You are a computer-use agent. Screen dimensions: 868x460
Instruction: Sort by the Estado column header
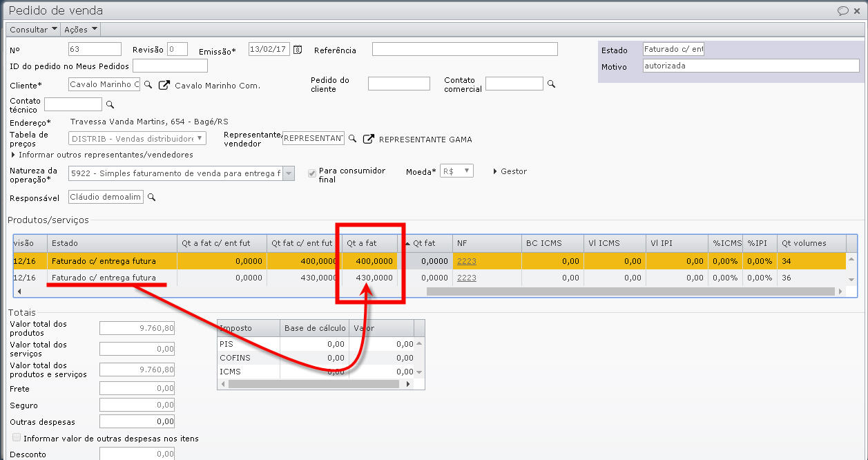point(112,243)
